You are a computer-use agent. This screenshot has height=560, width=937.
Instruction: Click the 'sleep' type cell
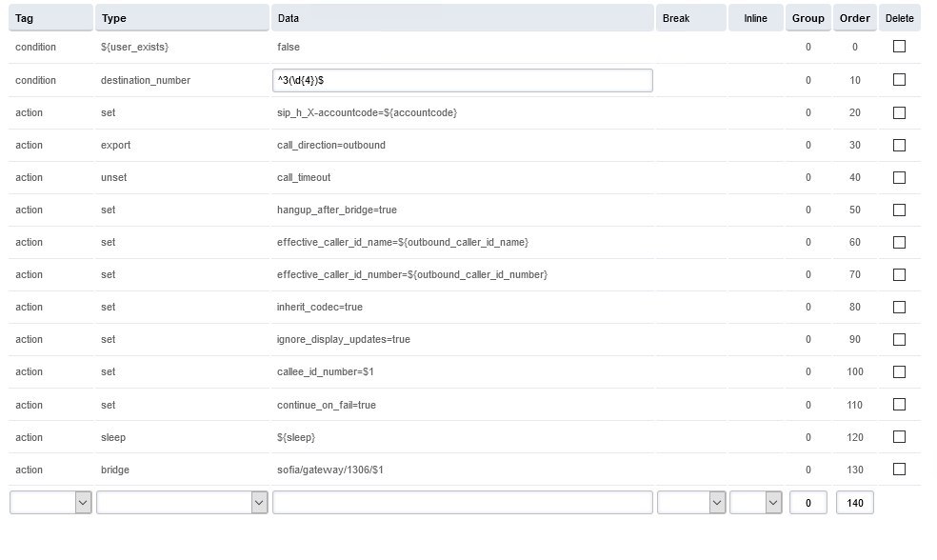click(113, 437)
